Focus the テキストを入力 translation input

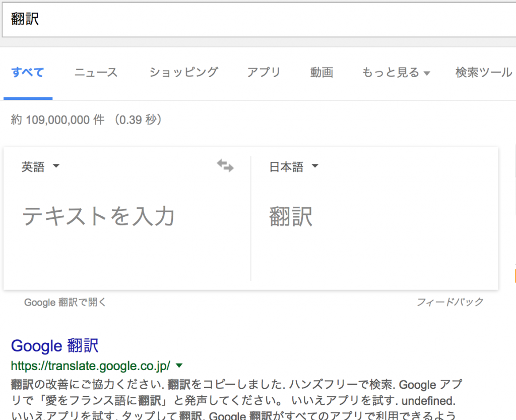pos(99,217)
